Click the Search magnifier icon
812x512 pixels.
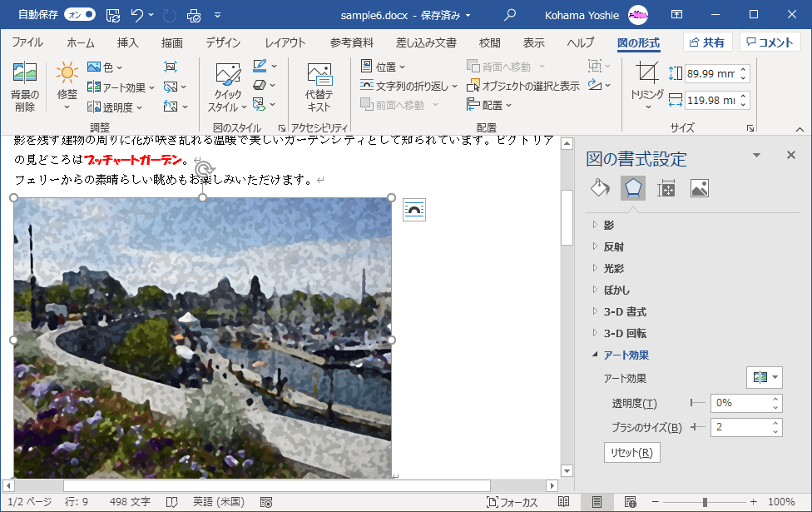coord(509,15)
